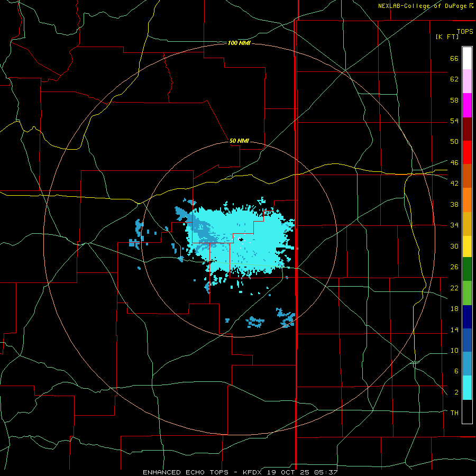This screenshot has height=476, width=476.
Task: Click the legend value 22
Action: (454, 288)
